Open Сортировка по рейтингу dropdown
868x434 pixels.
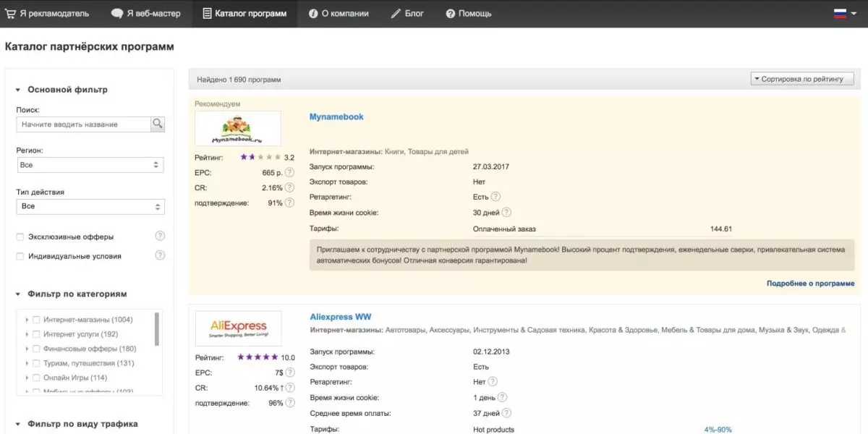click(802, 79)
